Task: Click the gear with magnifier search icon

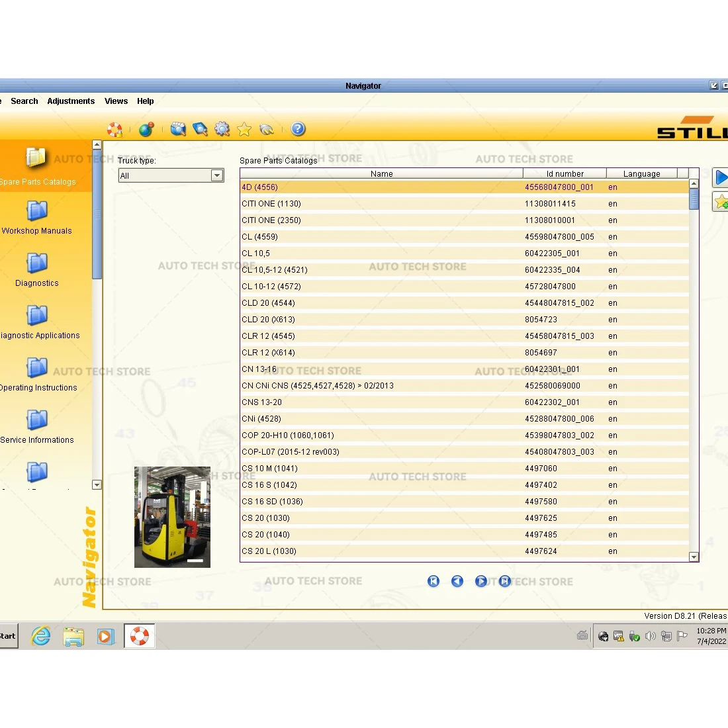Action: pyautogui.click(x=222, y=128)
